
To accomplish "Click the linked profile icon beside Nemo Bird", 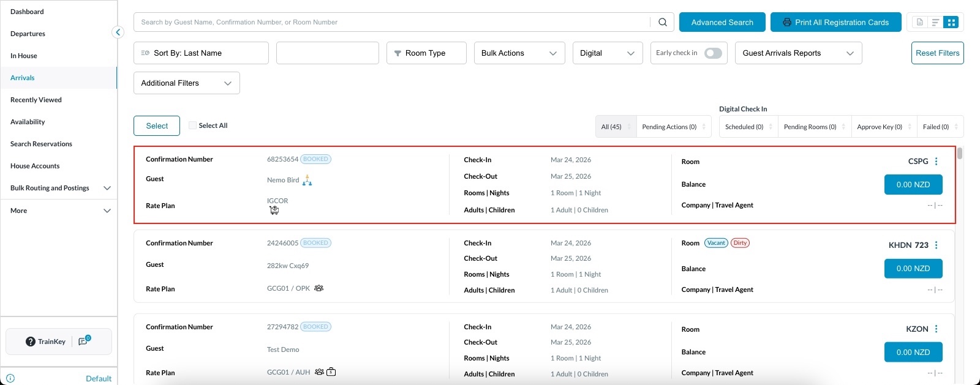I will click(307, 181).
